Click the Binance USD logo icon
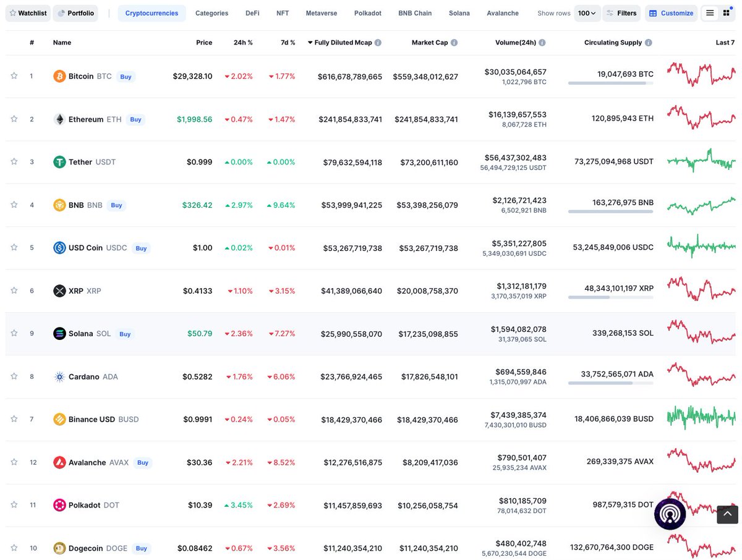Image resolution: width=742 pixels, height=560 pixels. (x=59, y=419)
